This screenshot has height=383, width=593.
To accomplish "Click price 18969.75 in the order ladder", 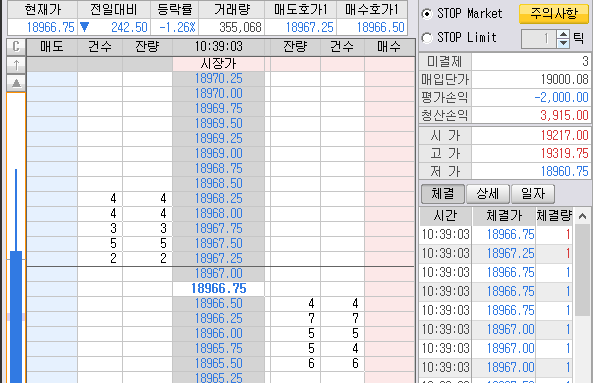I will tap(218, 109).
